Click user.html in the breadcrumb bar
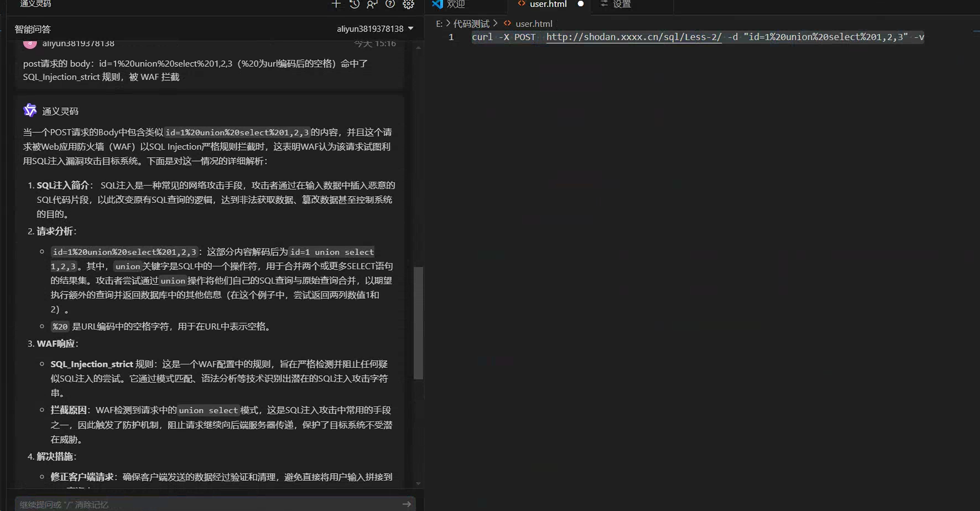 pos(534,23)
